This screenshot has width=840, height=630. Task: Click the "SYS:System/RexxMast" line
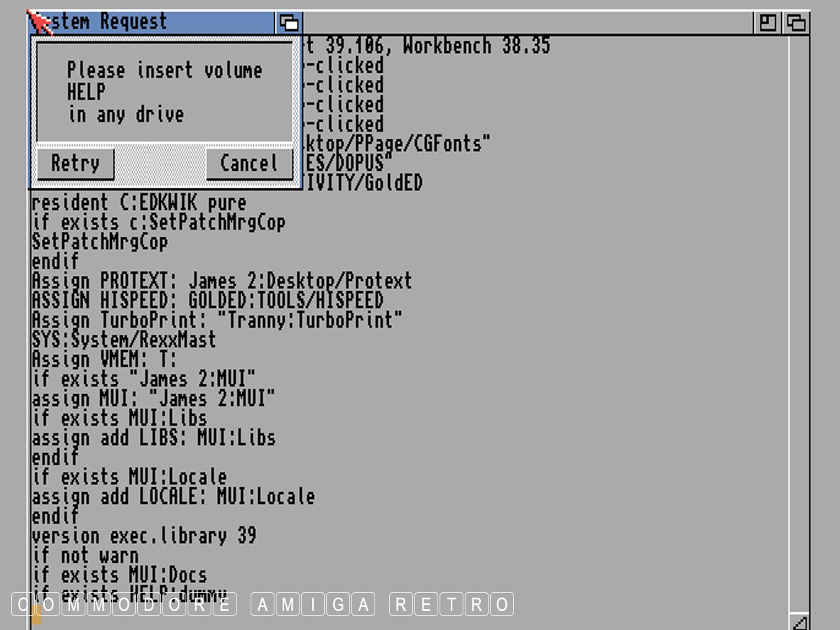click(123, 340)
